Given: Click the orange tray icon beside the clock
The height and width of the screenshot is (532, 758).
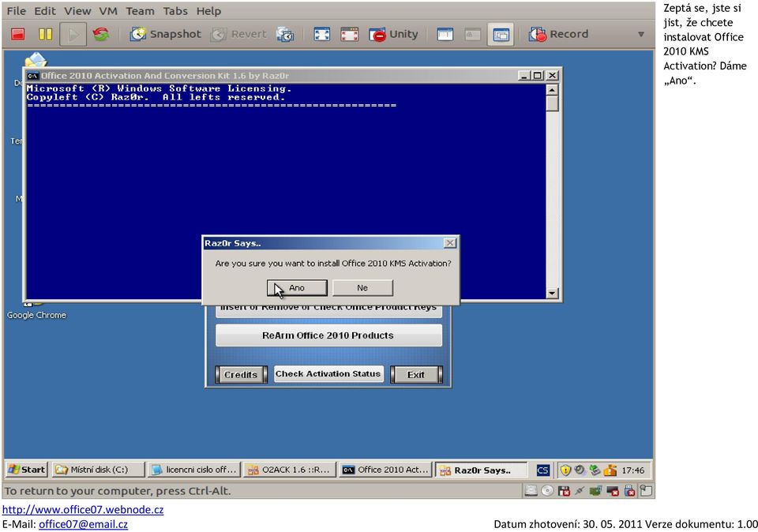Looking at the screenshot, I should (x=610, y=470).
